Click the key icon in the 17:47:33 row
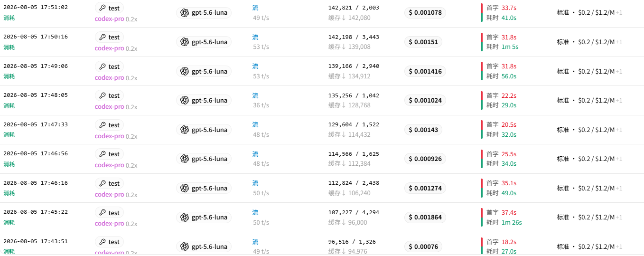This screenshot has width=644, height=256. click(x=103, y=125)
